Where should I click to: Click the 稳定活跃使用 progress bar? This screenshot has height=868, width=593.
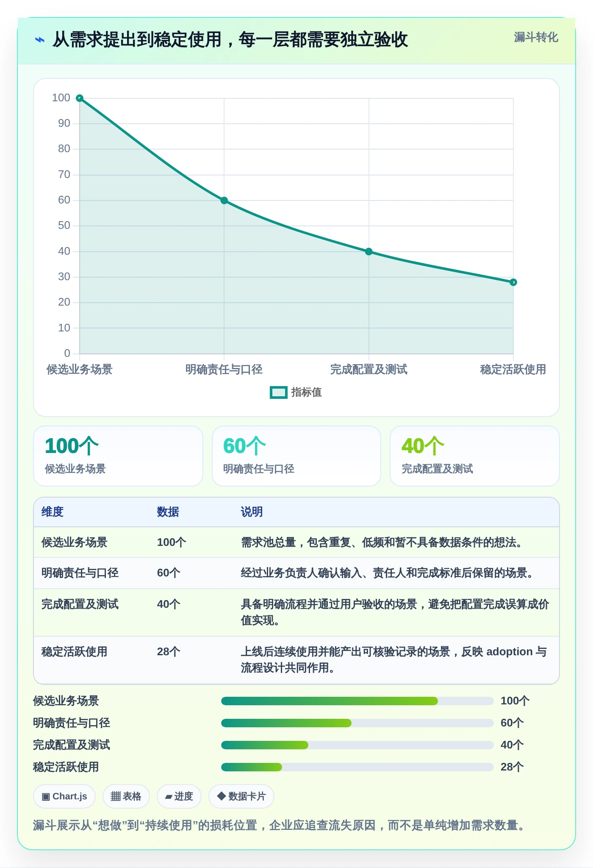(x=357, y=767)
